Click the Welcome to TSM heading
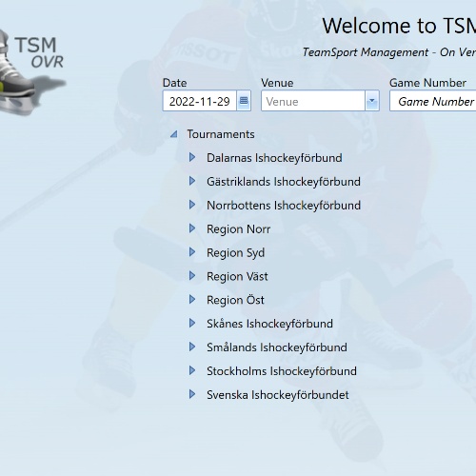 pos(399,26)
